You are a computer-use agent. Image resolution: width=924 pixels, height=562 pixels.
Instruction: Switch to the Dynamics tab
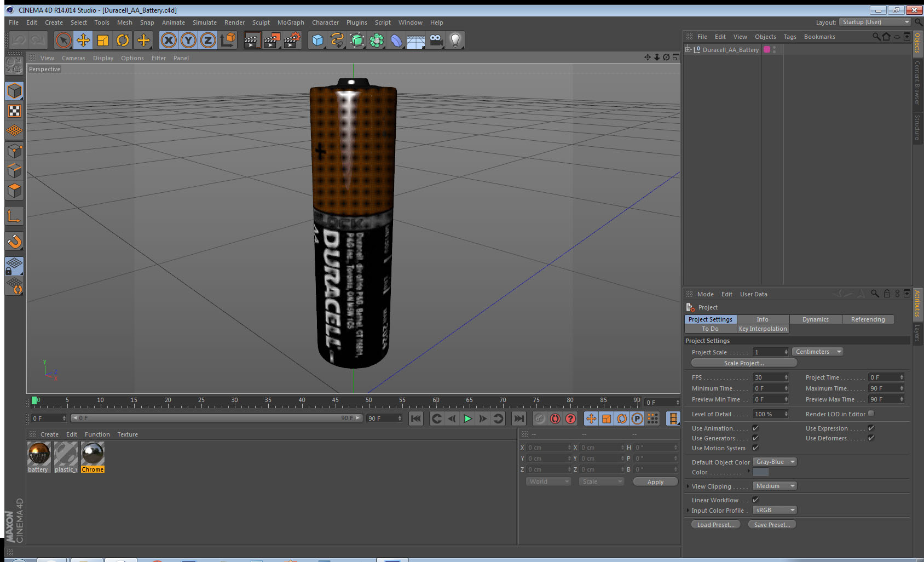click(816, 319)
